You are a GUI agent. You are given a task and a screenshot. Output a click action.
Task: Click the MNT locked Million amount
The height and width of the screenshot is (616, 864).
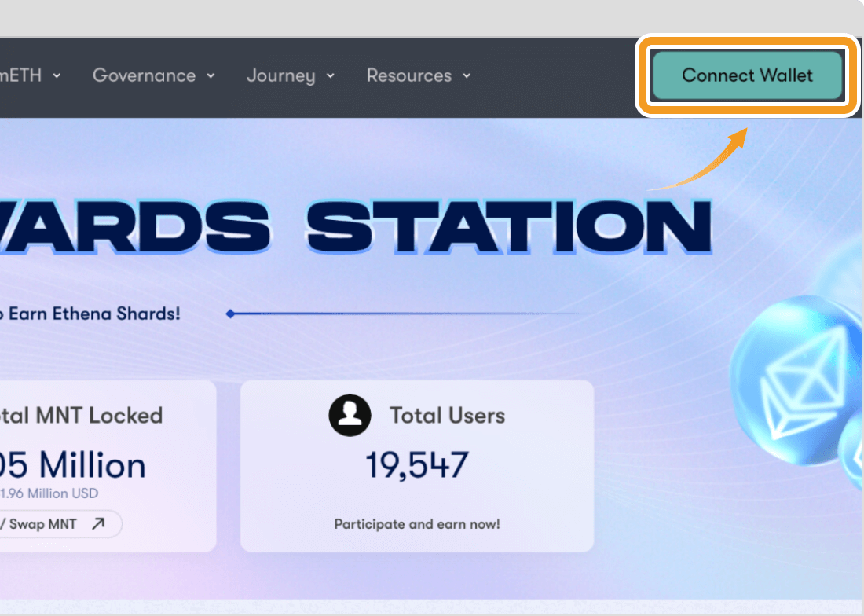[x=73, y=465]
